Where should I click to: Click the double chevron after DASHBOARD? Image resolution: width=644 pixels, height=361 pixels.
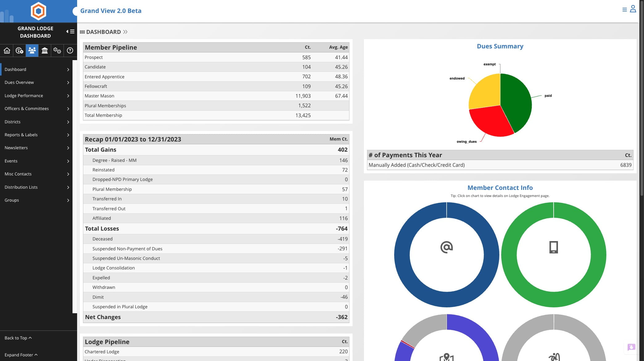point(125,32)
